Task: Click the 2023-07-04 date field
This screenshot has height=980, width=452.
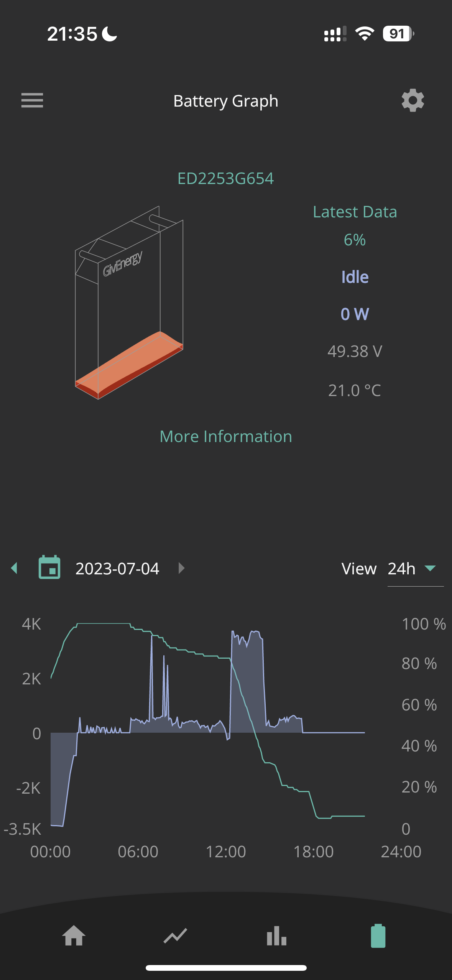Action: (117, 568)
